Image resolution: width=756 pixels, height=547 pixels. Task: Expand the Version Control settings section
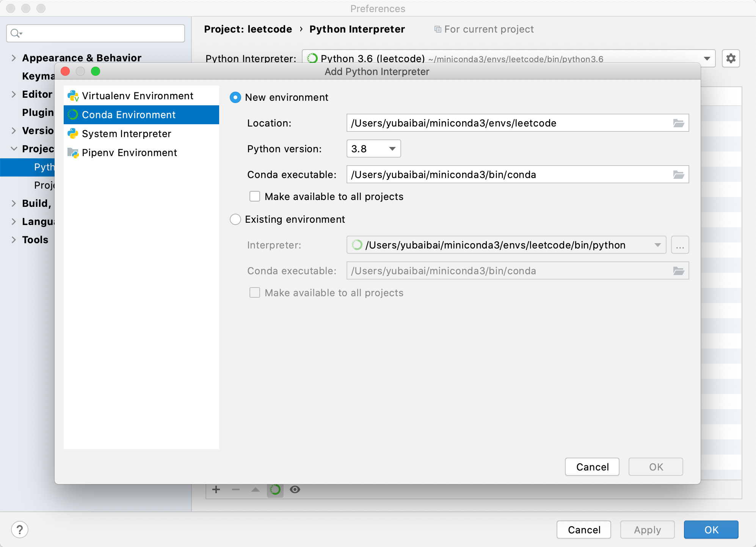coord(14,131)
